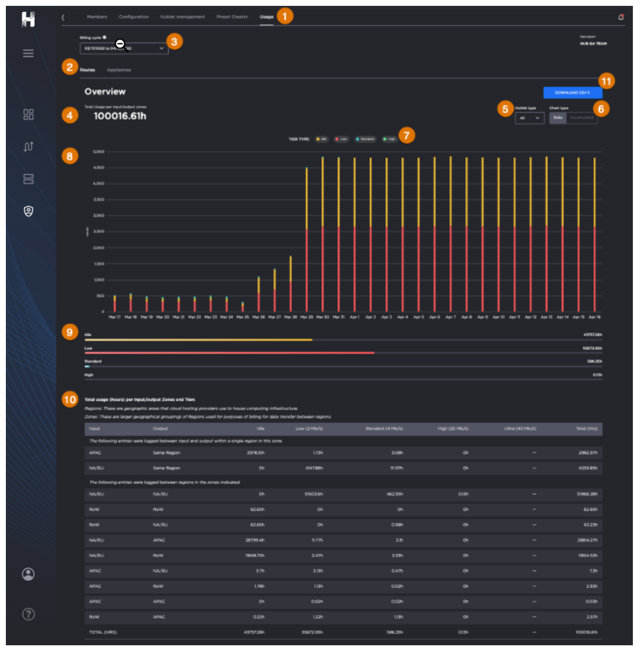Toggle the Idle tier type filter
This screenshot has height=657, width=644.
(322, 139)
